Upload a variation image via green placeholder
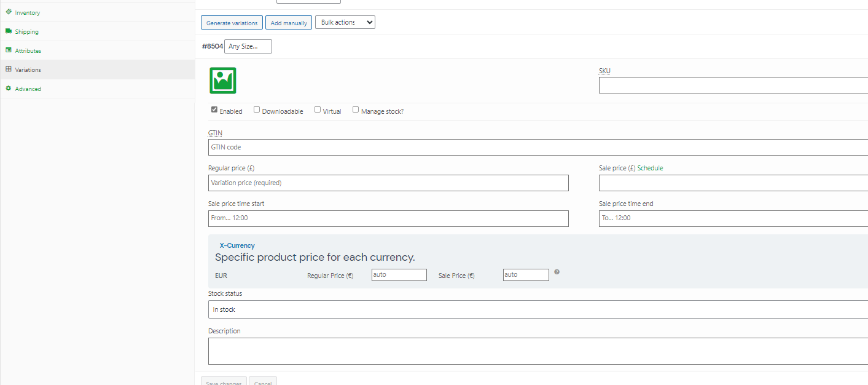 223,81
